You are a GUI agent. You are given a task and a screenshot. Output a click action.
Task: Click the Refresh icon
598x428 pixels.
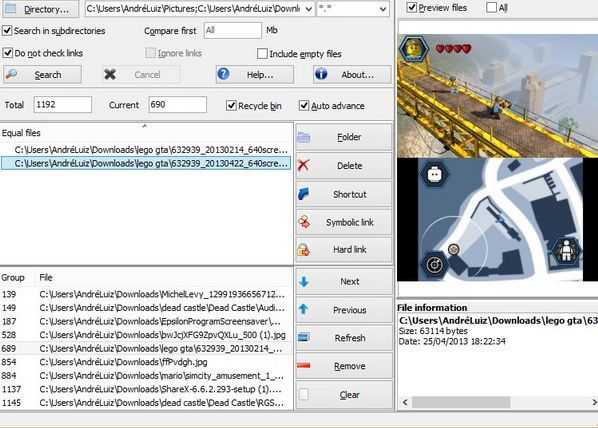click(x=304, y=337)
